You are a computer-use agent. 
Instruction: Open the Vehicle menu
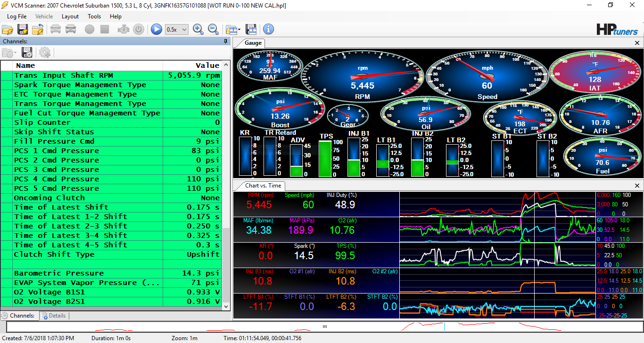(x=44, y=16)
